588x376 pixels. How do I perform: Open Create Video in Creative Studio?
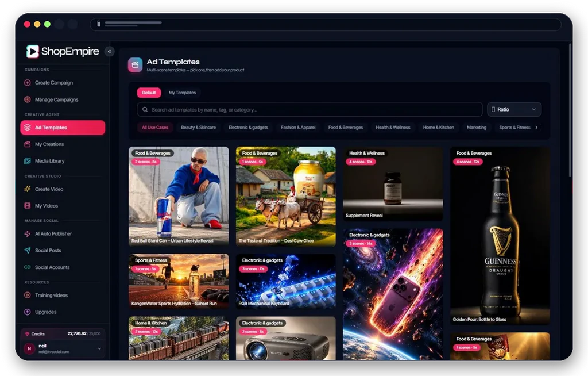coord(63,189)
